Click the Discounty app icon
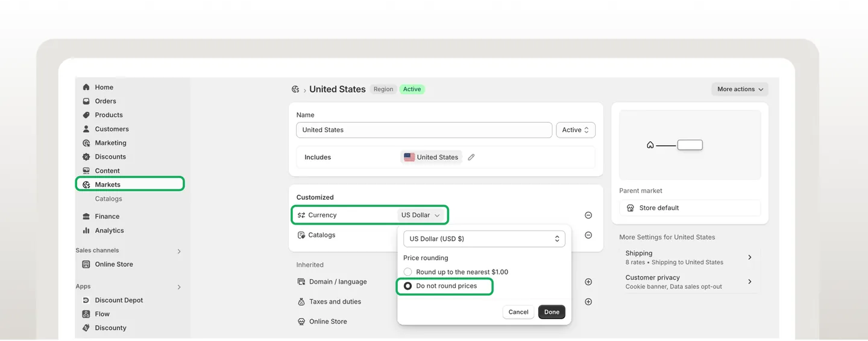868x341 pixels. [86, 328]
